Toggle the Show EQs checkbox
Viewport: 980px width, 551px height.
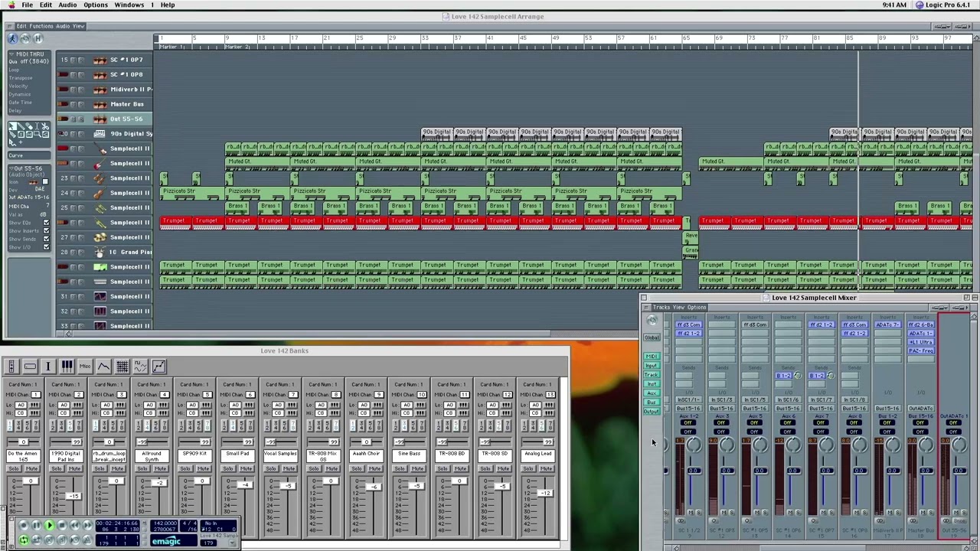pyautogui.click(x=46, y=223)
